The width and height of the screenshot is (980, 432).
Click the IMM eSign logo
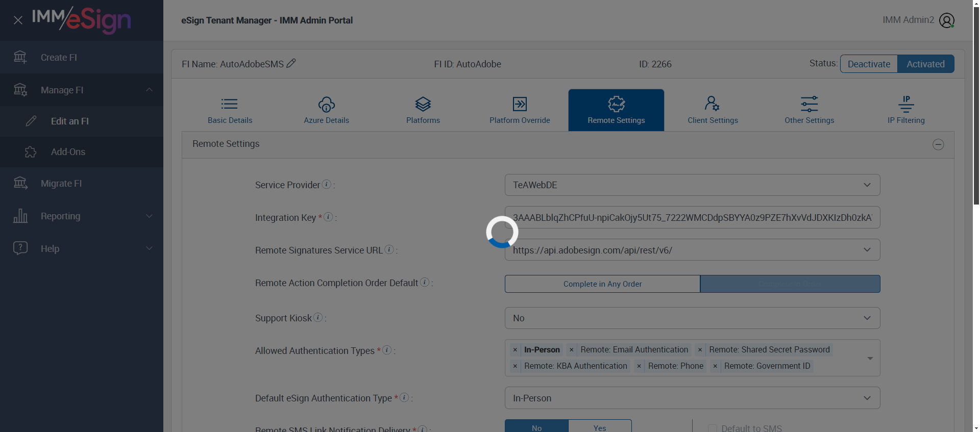82,20
